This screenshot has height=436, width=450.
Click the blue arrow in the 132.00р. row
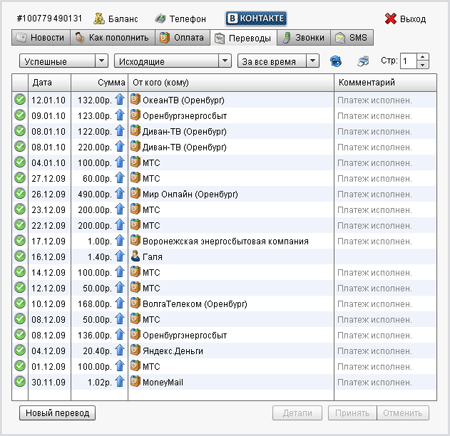[120, 100]
